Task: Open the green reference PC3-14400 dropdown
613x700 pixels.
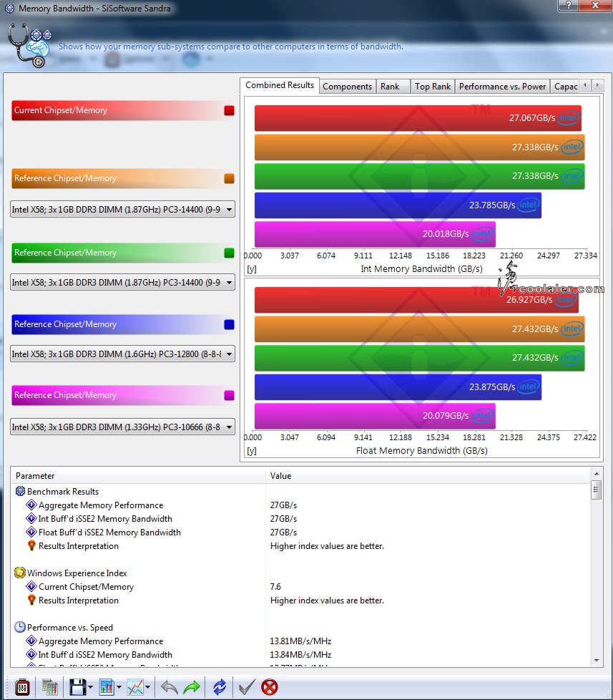Action: pyautogui.click(x=122, y=283)
